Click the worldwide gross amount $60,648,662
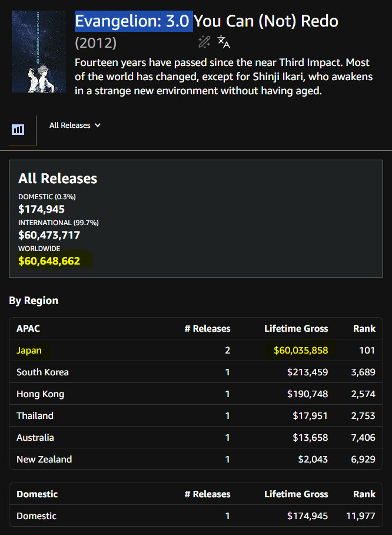 [x=49, y=260]
